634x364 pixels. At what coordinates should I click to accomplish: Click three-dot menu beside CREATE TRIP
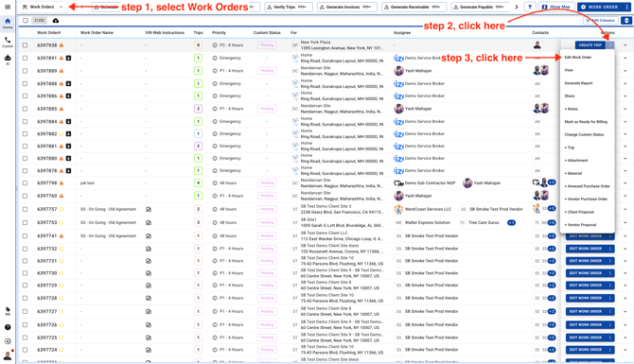[x=610, y=44]
